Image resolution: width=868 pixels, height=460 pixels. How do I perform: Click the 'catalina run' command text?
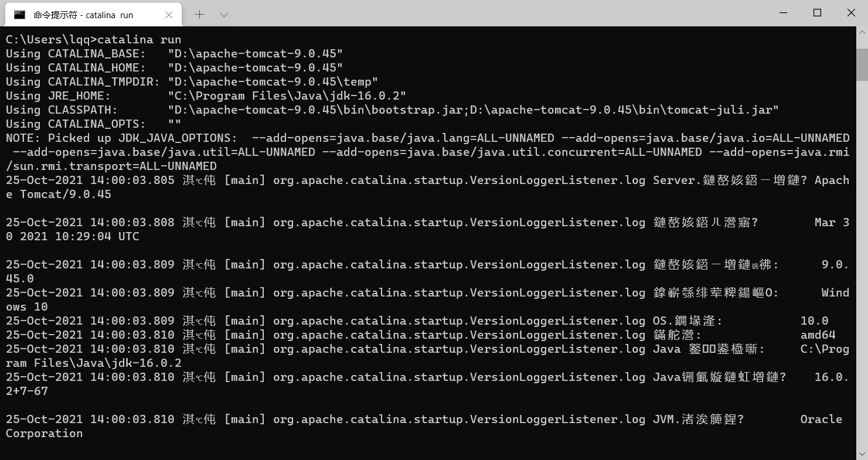pos(139,40)
